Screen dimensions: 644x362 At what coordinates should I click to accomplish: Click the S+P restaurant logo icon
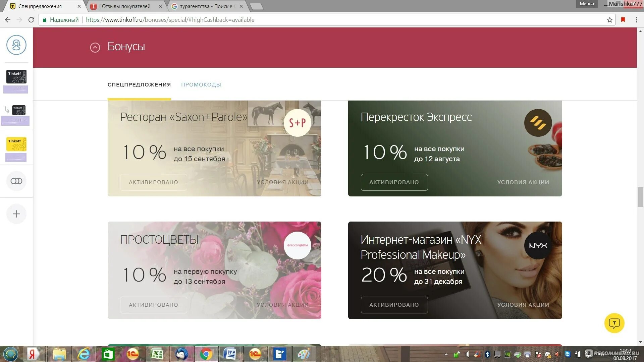[297, 123]
